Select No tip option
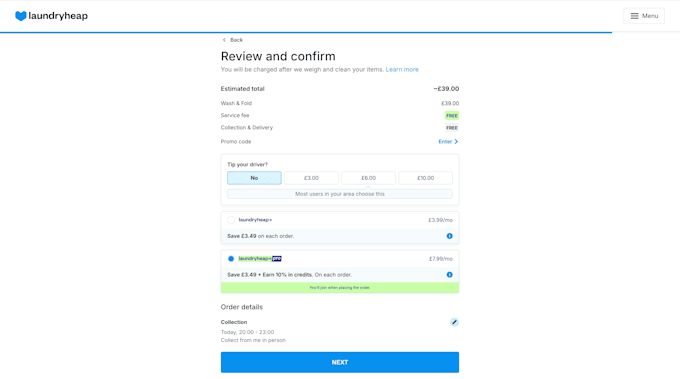The width and height of the screenshot is (680, 379). coord(254,178)
